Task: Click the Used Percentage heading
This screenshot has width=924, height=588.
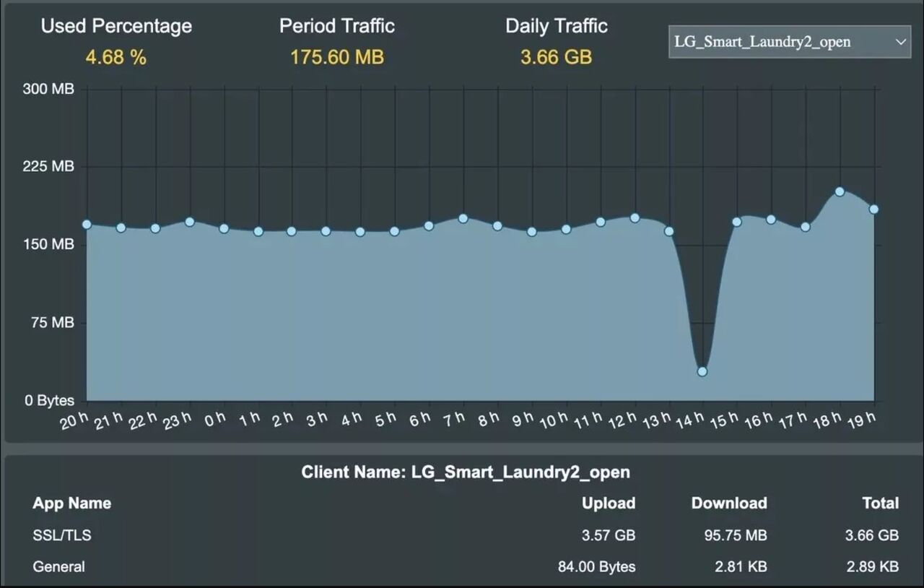Action: 116,27
